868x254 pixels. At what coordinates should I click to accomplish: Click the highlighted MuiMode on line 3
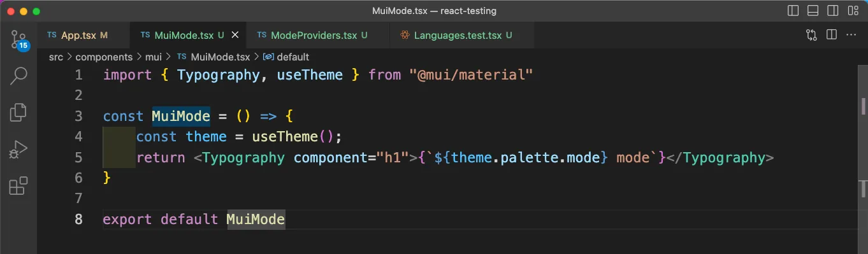[181, 116]
